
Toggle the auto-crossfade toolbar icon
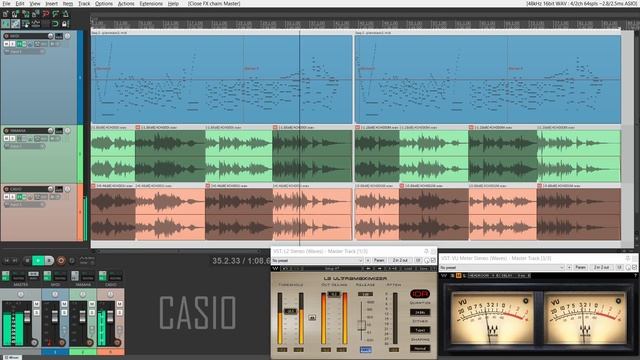coord(5,23)
